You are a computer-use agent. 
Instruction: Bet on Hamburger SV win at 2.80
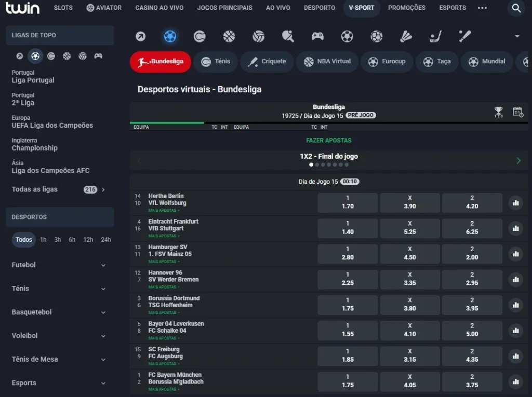coord(348,254)
